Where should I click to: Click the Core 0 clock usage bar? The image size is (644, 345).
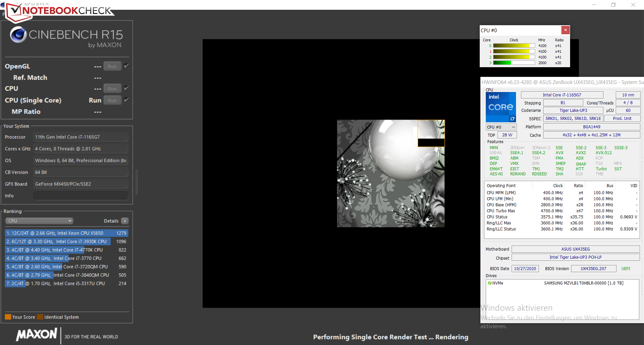pos(514,46)
